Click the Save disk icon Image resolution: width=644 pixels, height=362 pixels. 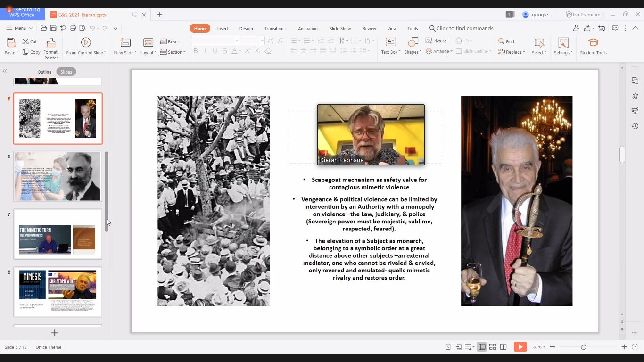tap(53, 28)
